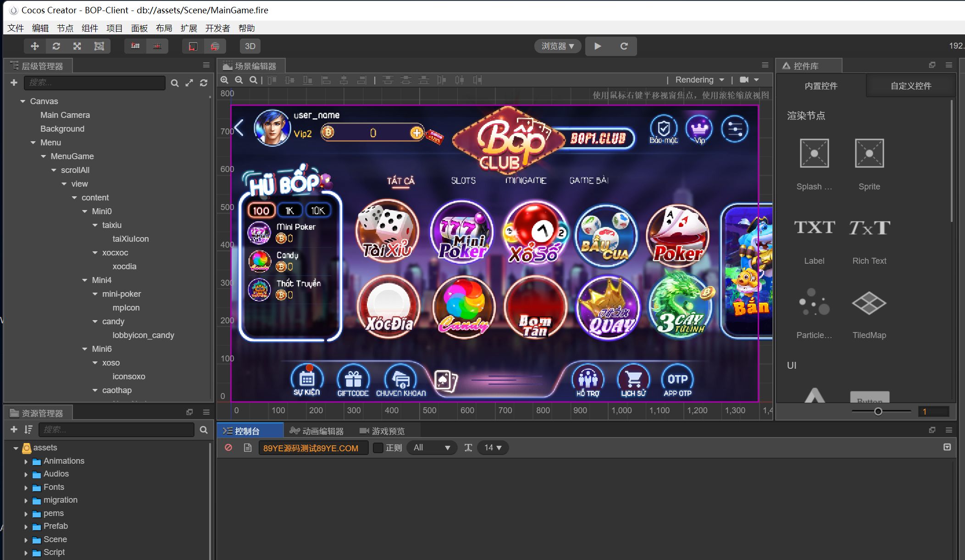Select the Background node
This screenshot has height=560, width=965.
[x=62, y=129]
